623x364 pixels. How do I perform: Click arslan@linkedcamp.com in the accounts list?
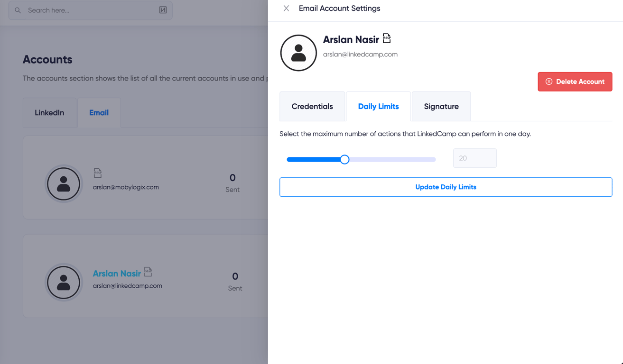pyautogui.click(x=127, y=286)
